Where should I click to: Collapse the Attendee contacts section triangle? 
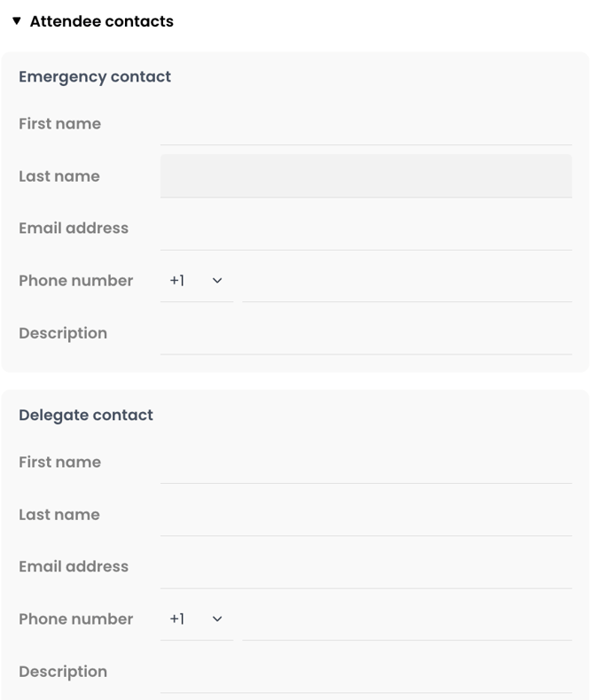[x=17, y=21]
